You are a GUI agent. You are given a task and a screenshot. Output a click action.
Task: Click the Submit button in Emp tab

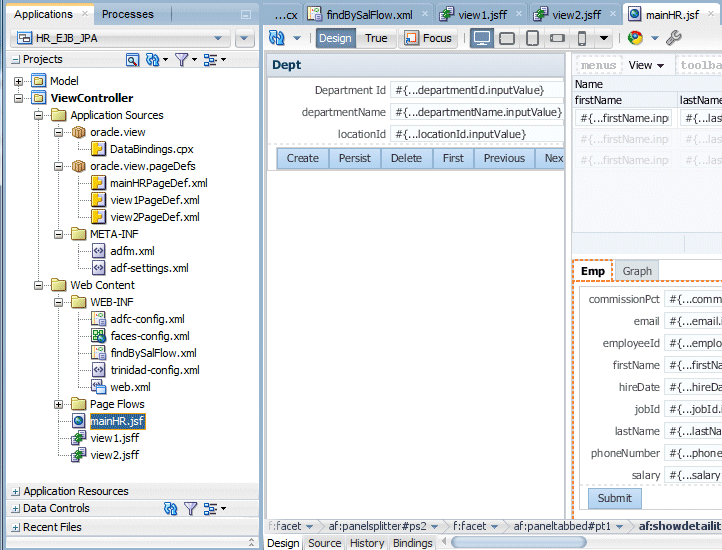tap(615, 498)
